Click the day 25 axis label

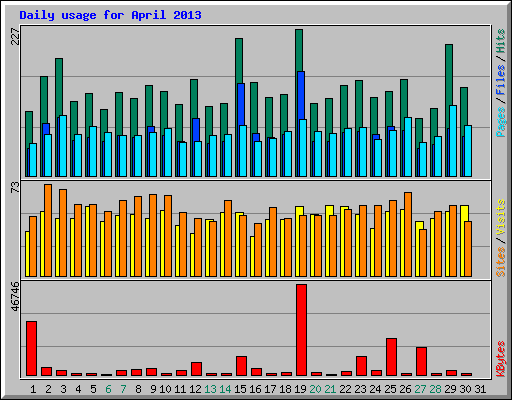pos(390,389)
